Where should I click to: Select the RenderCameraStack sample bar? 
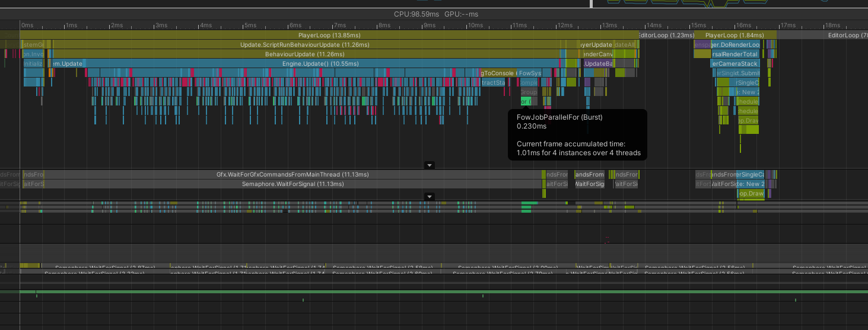(735, 64)
